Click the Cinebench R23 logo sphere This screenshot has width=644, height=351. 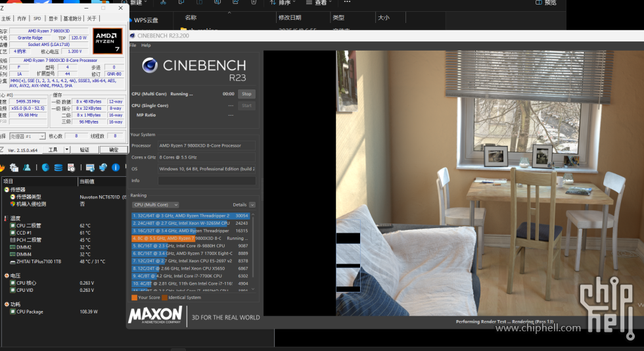point(150,65)
